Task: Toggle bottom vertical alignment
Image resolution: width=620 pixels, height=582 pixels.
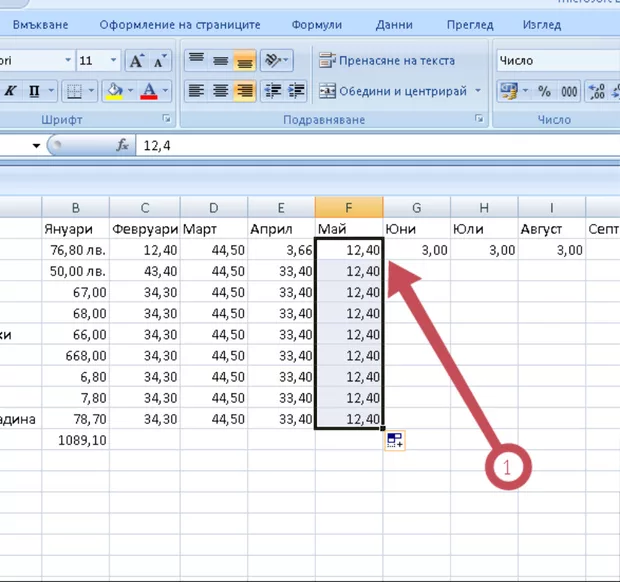Action: (x=245, y=60)
